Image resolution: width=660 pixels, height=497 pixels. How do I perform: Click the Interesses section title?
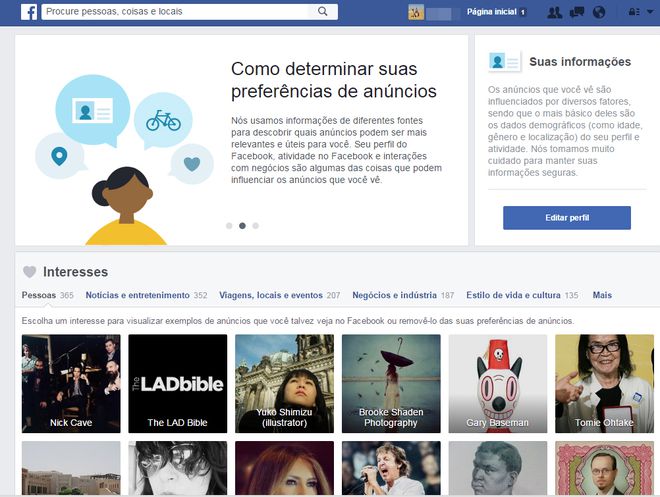coord(75,272)
